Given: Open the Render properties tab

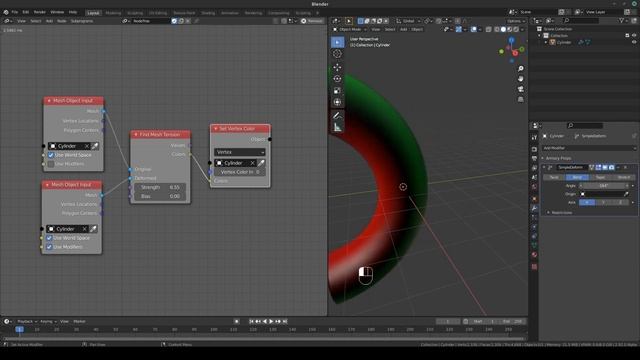Looking at the screenshot, I should coord(534,149).
